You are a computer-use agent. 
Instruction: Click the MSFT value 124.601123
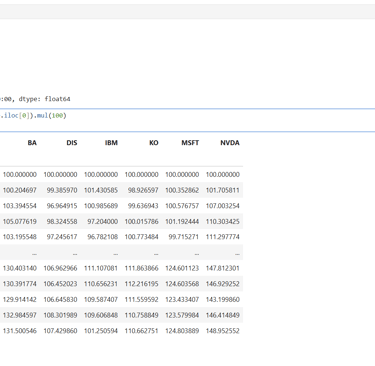pos(182,268)
